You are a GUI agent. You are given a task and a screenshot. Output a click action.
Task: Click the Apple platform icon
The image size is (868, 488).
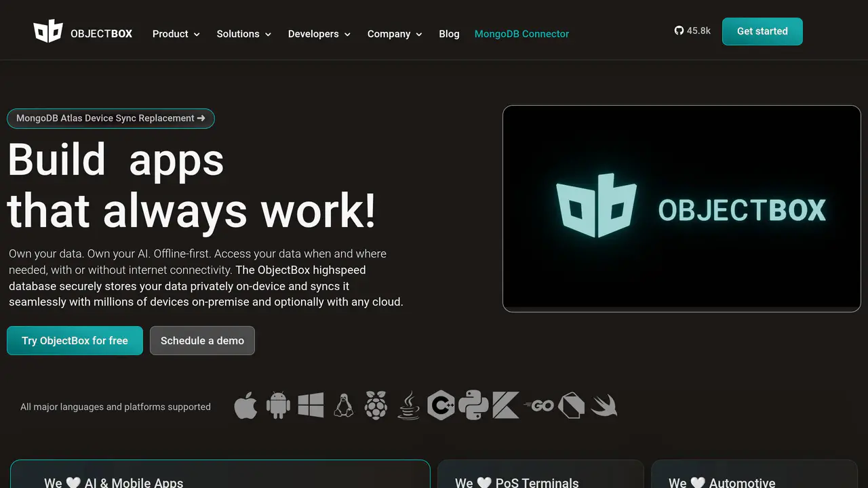(245, 405)
